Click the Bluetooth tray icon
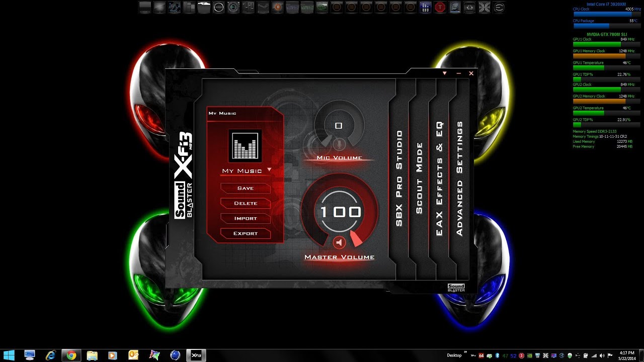The width and height of the screenshot is (644, 362). 497,355
